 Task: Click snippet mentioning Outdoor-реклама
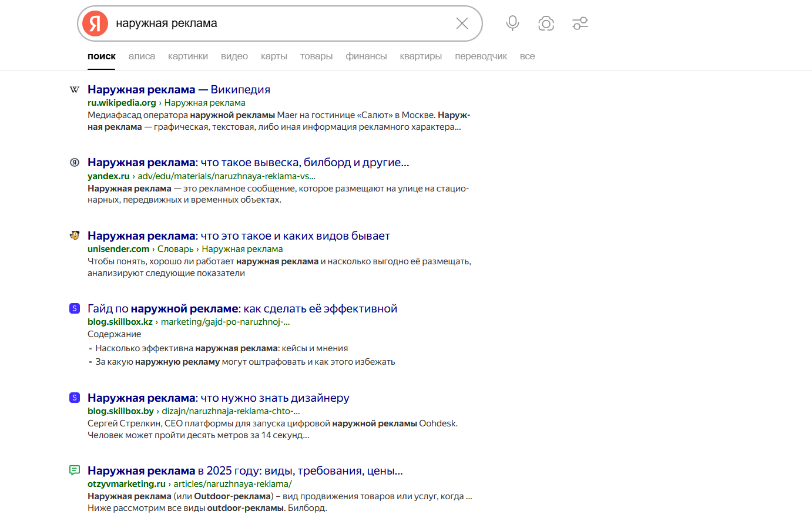pyautogui.click(x=280, y=502)
